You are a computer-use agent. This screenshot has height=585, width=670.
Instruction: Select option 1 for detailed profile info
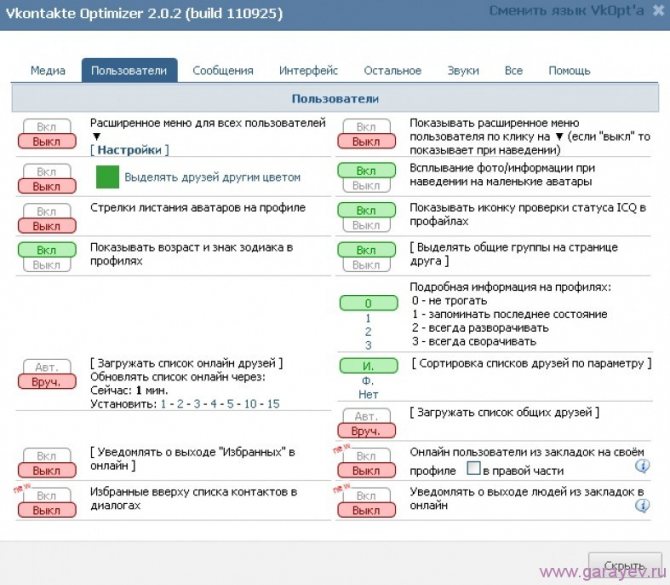click(x=368, y=318)
